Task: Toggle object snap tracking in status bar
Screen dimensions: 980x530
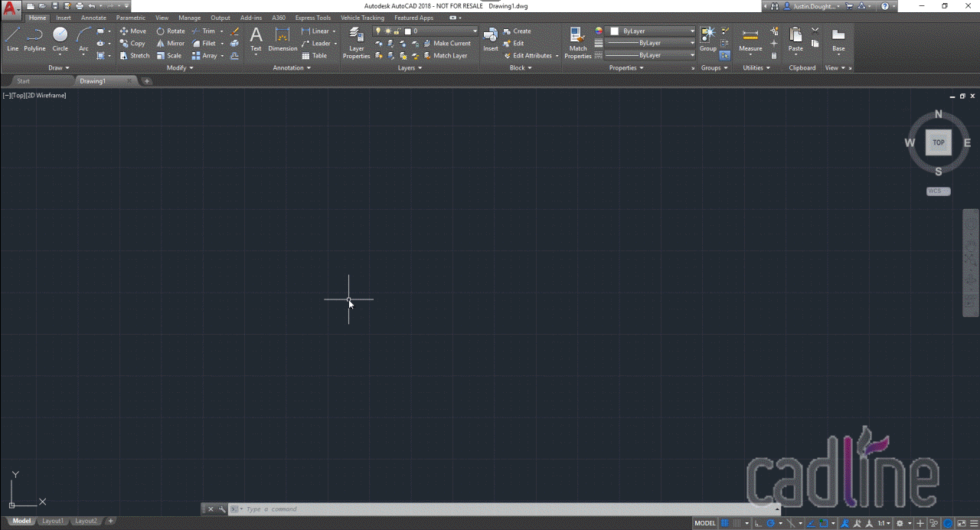Action: coord(811,523)
